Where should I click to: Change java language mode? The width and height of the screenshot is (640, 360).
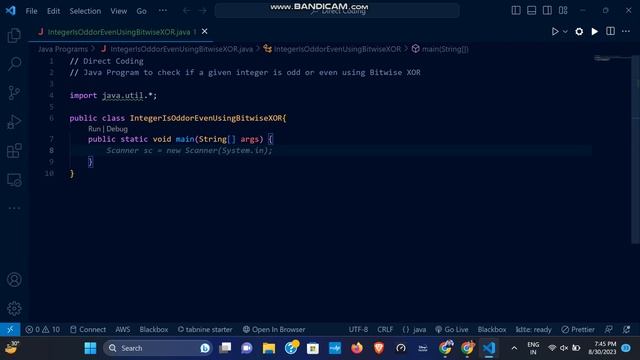(414, 329)
